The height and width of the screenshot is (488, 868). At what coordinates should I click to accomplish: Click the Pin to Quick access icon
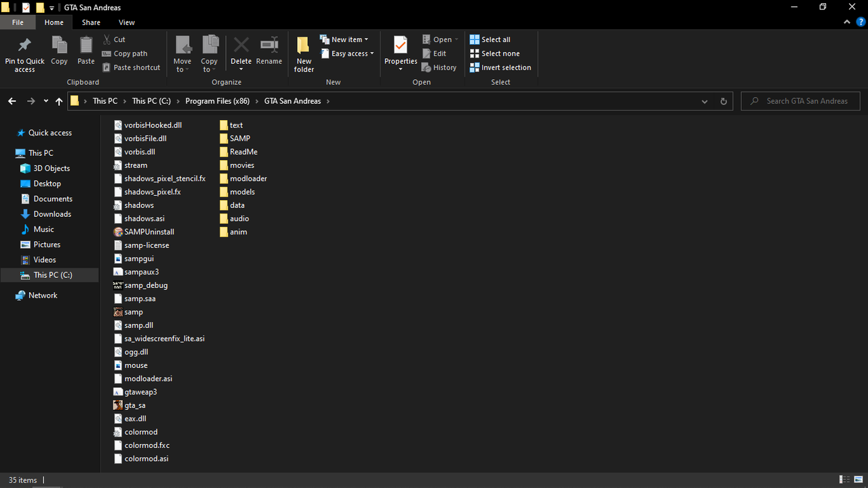[24, 45]
